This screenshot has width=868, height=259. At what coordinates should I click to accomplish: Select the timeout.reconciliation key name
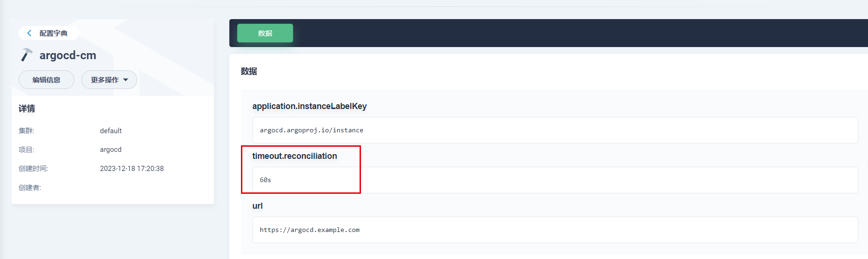294,156
